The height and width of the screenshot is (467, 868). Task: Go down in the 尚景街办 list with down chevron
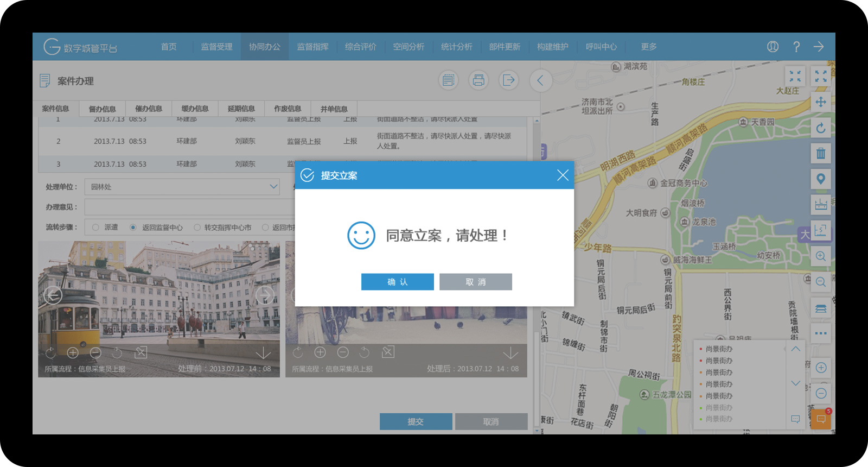click(x=795, y=383)
